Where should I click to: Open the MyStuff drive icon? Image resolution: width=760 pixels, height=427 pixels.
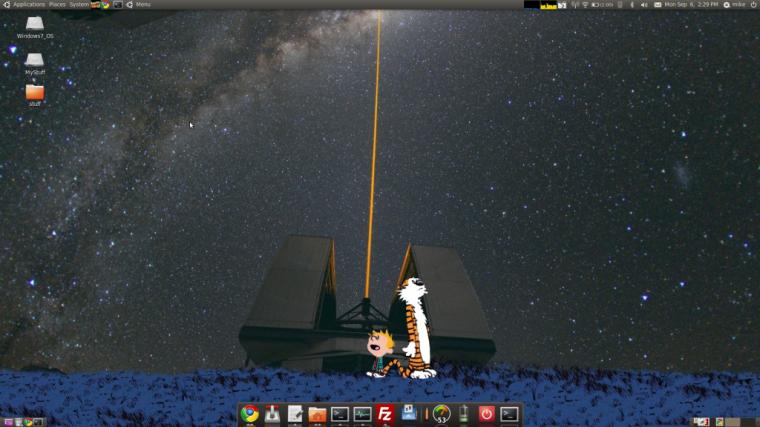pyautogui.click(x=34, y=64)
